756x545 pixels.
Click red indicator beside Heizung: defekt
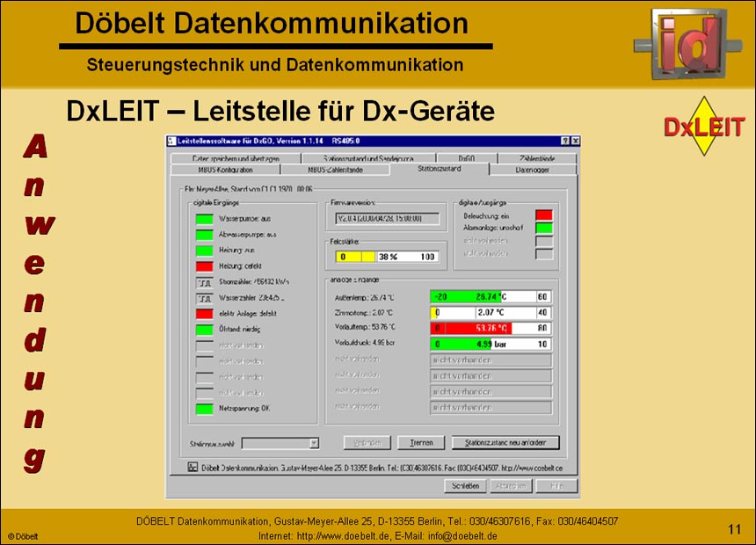[x=205, y=266]
